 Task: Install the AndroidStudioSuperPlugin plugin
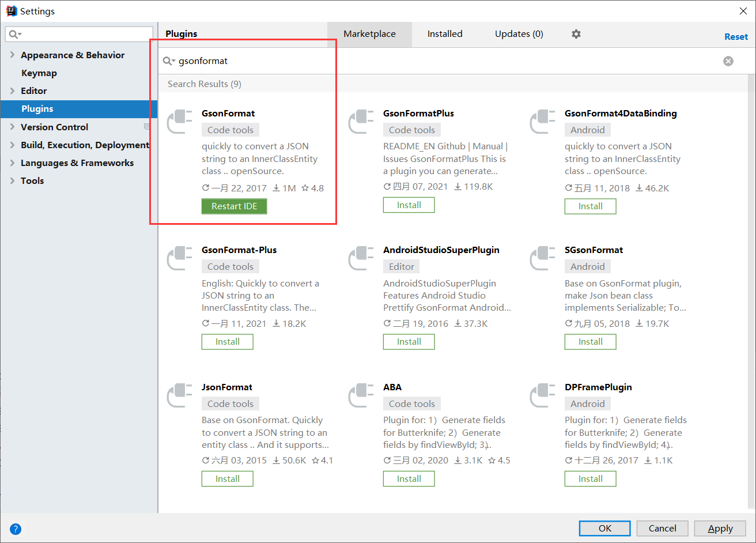[x=409, y=342]
